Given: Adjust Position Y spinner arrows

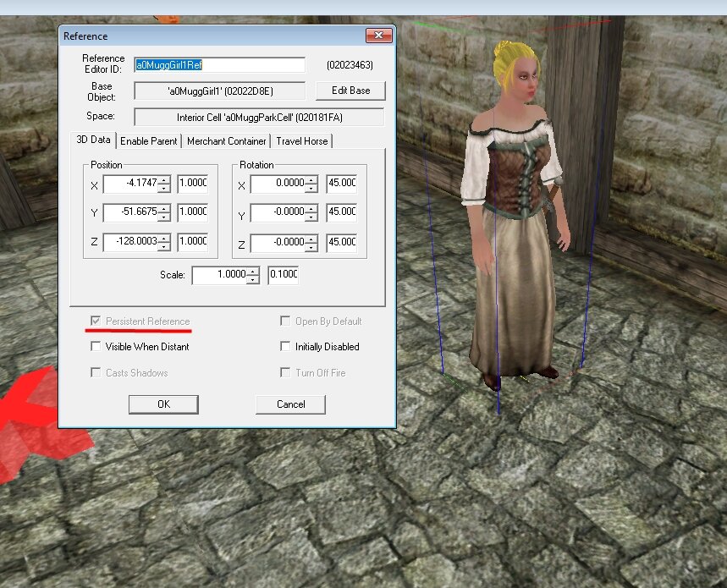Looking at the screenshot, I should (x=164, y=212).
